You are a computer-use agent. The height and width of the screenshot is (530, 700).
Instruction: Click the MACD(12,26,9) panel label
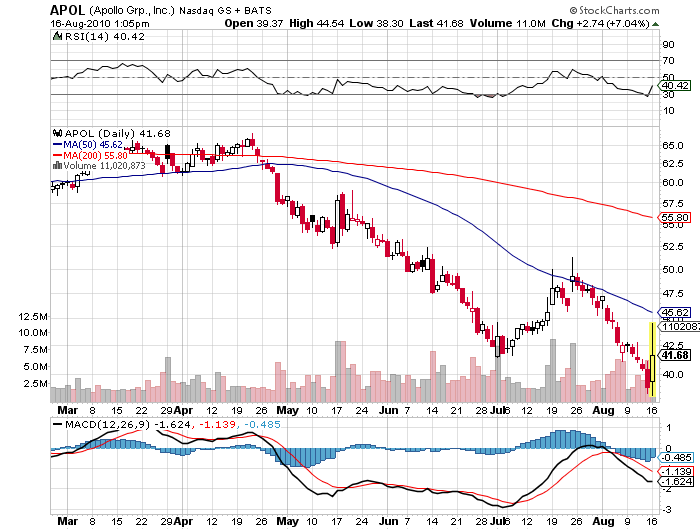[108, 424]
